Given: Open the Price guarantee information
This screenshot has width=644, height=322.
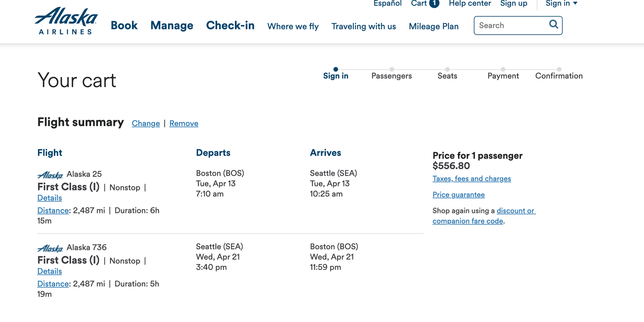Looking at the screenshot, I should 458,194.
